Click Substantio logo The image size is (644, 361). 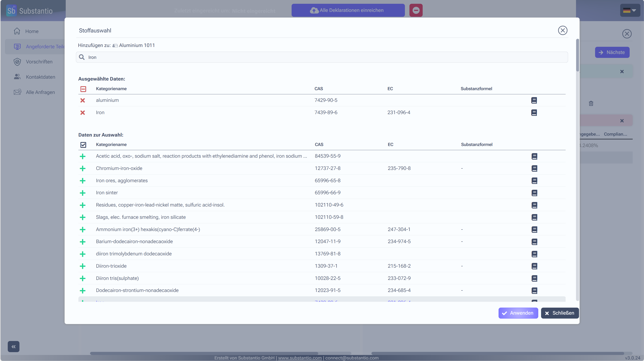click(x=29, y=11)
